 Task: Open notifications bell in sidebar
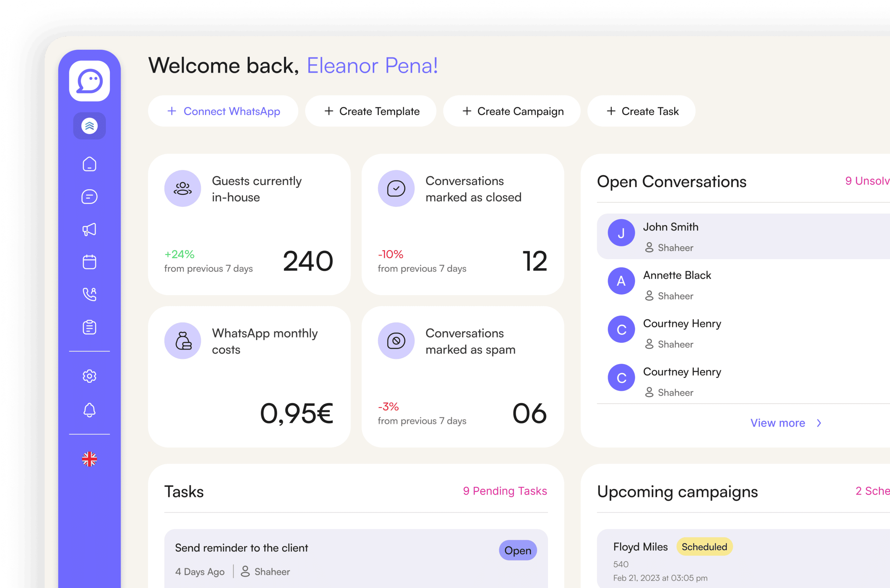point(89,410)
